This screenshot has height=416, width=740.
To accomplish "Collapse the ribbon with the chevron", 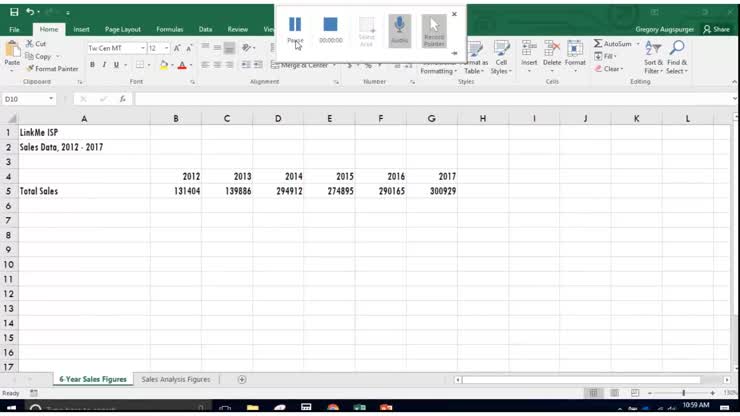I will pos(734,82).
